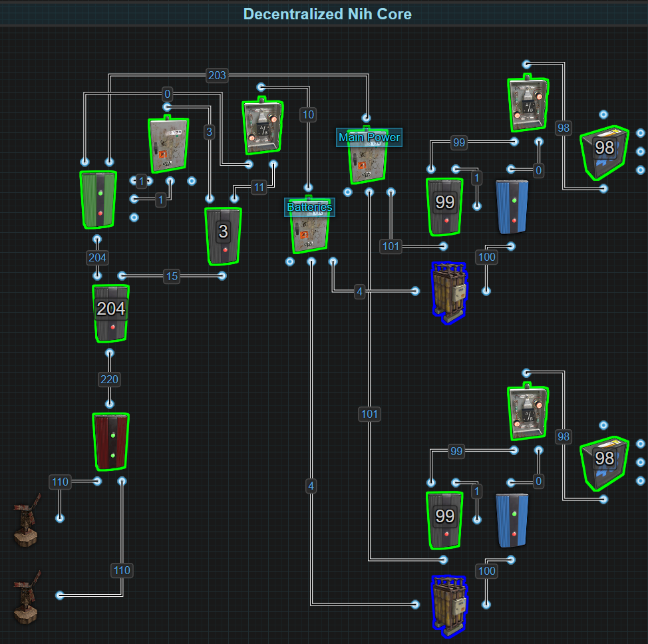Click the upper blue striped component
This screenshot has width=648, height=644.
(x=512, y=207)
